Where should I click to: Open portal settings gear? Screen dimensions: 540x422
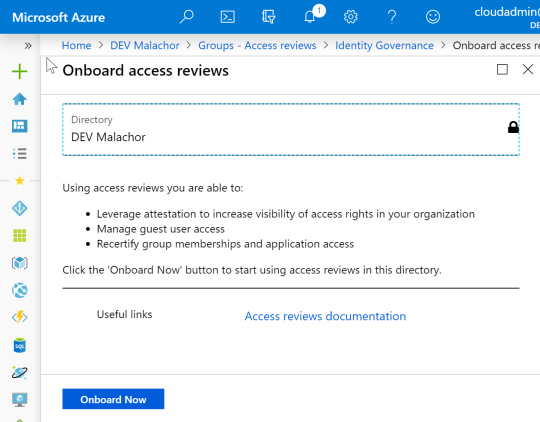point(351,17)
